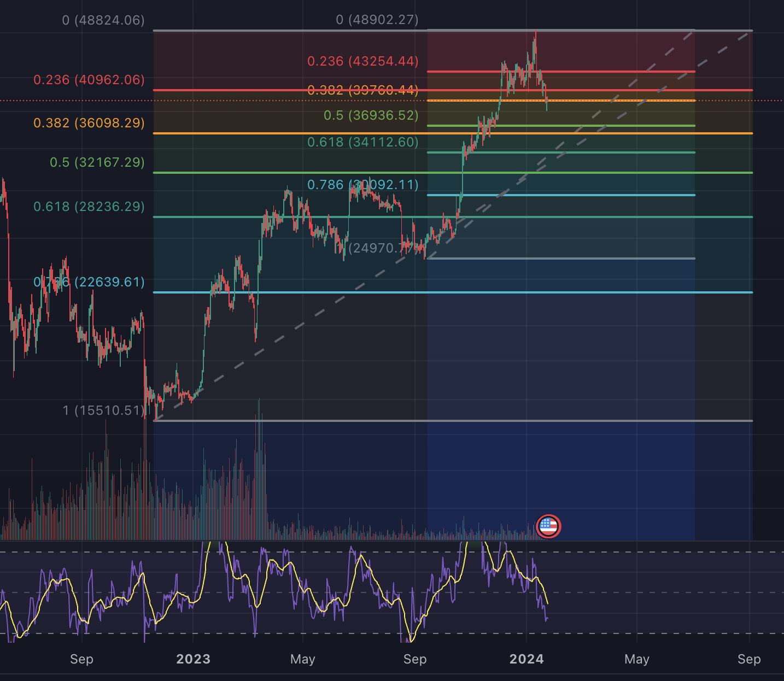Click the 0.786 (30092.11) retracement label
Viewport: 784px width, 681px height.
362,185
